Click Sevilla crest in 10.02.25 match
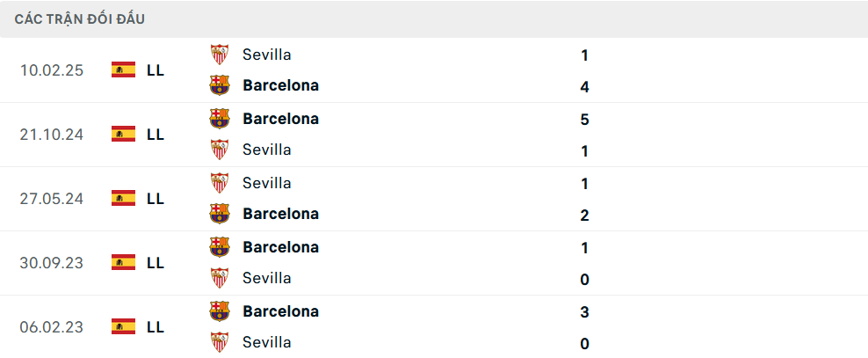Screen dimensions: 868x358 click(220, 55)
